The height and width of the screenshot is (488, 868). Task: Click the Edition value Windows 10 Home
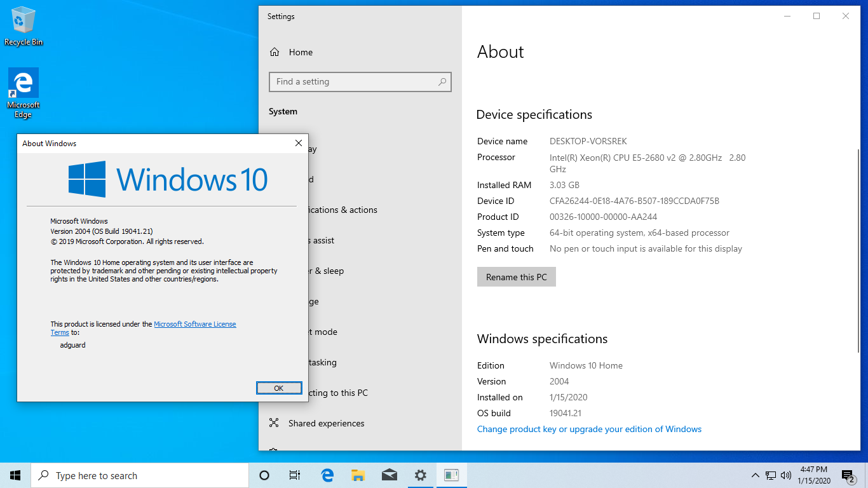click(586, 365)
